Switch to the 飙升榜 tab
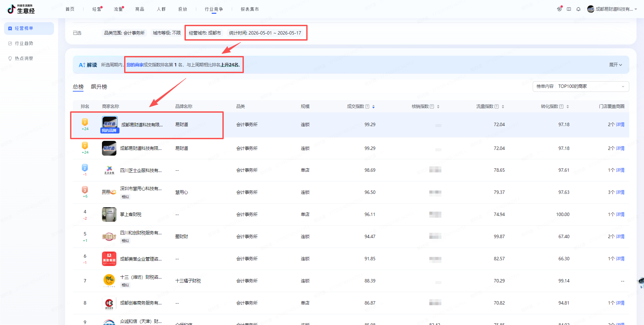This screenshot has width=644, height=325. [99, 87]
